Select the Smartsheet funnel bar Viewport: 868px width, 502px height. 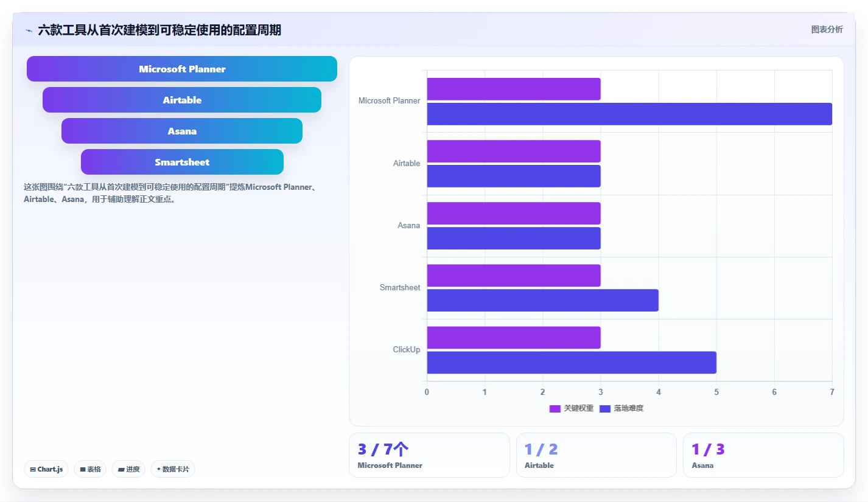(x=182, y=162)
